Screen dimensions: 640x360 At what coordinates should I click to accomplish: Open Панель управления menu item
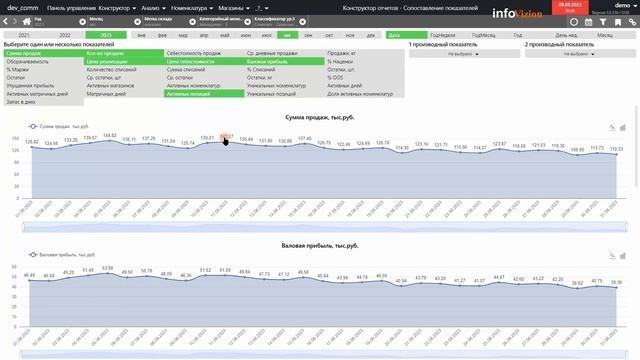(x=71, y=8)
